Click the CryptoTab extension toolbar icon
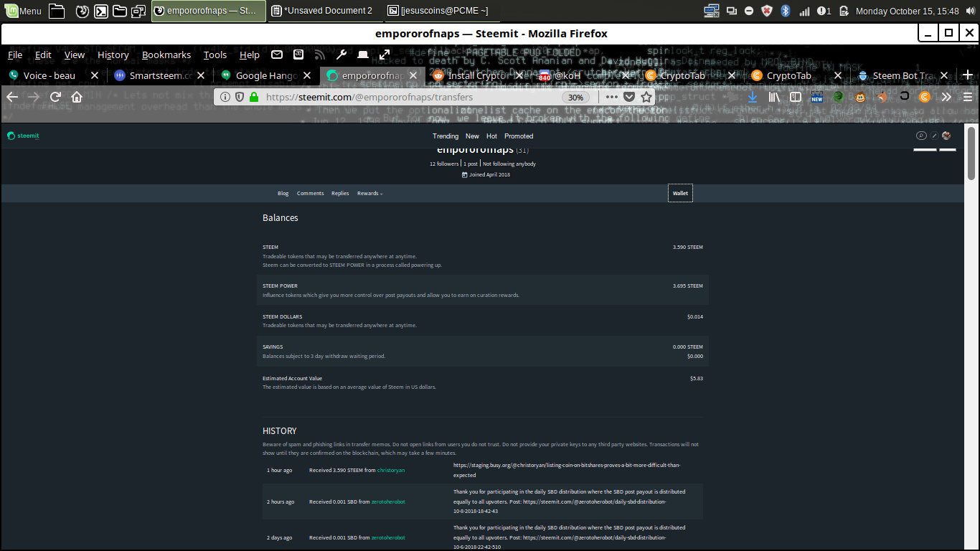 (x=925, y=97)
